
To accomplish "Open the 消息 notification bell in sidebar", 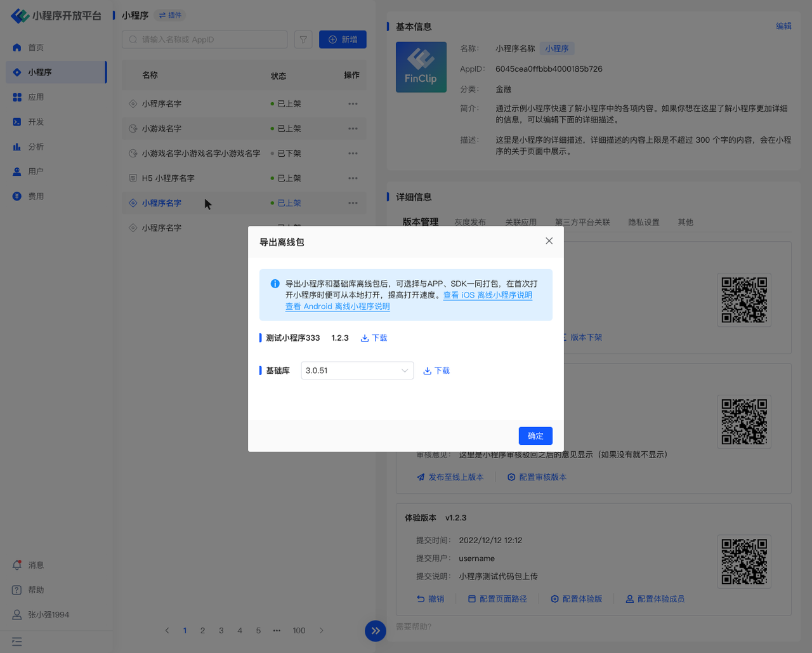I will point(17,565).
